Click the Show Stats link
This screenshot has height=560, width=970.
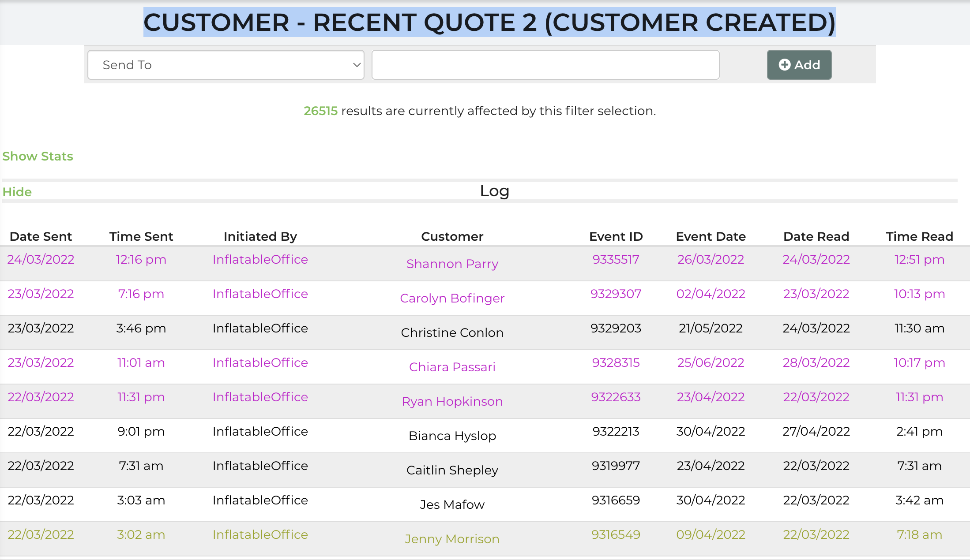[38, 156]
